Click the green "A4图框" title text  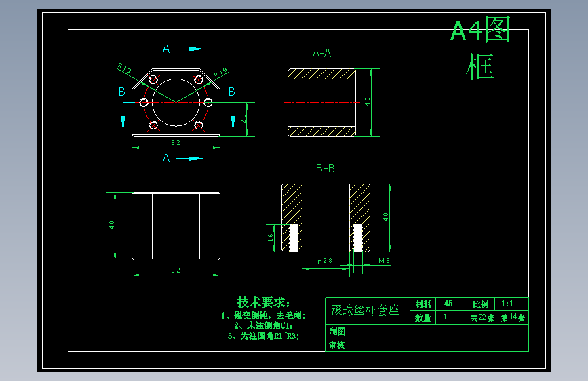pyautogui.click(x=480, y=48)
